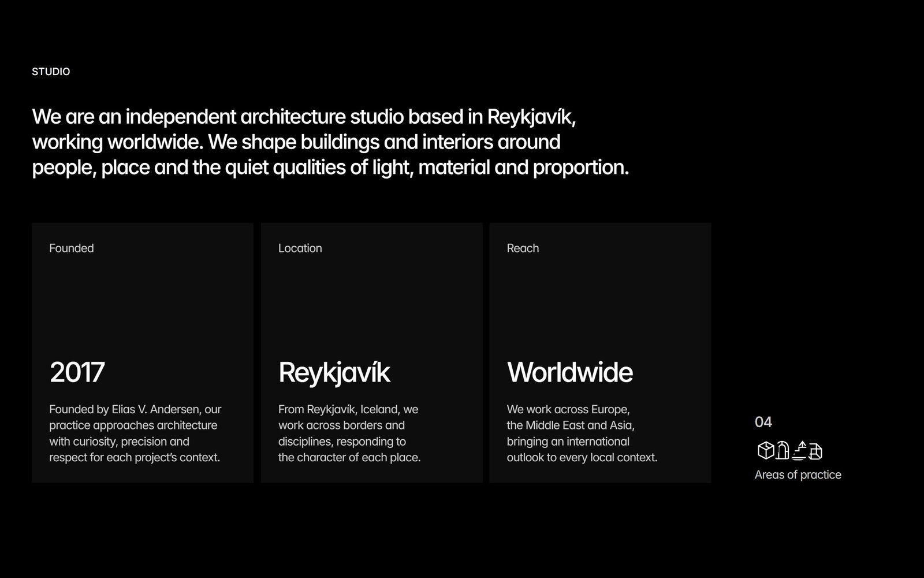Click the independent architecture studio intro headline
Image resolution: width=924 pixels, height=578 pixels.
pyautogui.click(x=330, y=142)
